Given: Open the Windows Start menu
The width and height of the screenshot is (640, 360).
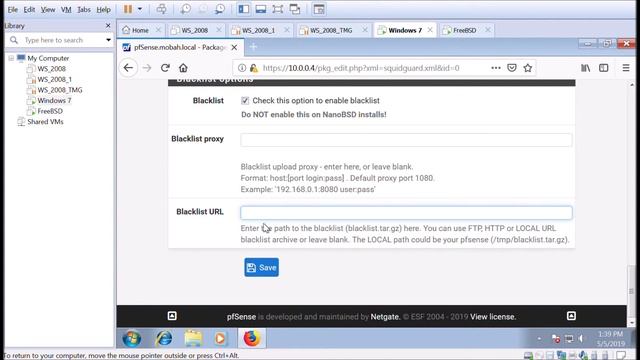Looking at the screenshot, I should [132, 338].
